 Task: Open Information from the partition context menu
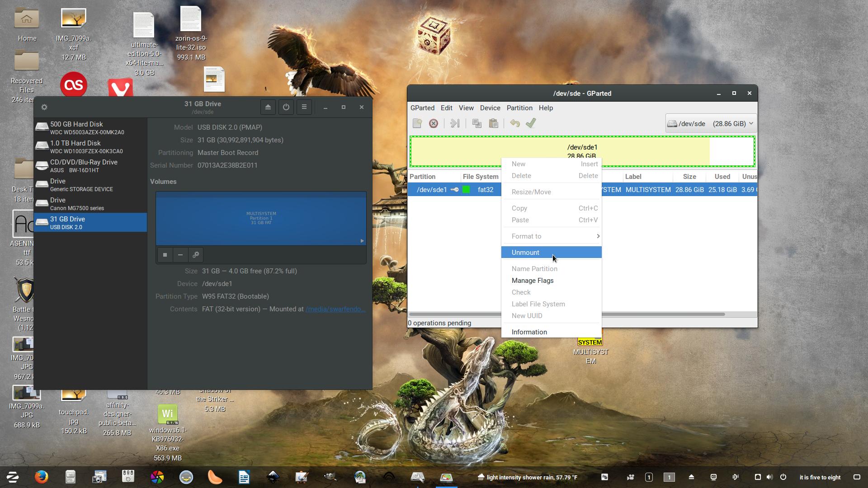529,332
